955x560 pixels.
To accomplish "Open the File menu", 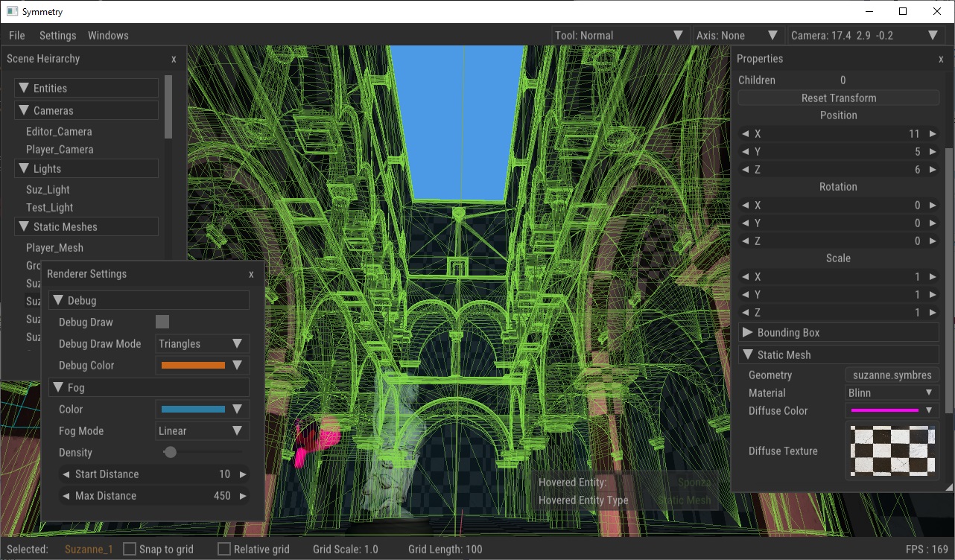I will point(16,35).
